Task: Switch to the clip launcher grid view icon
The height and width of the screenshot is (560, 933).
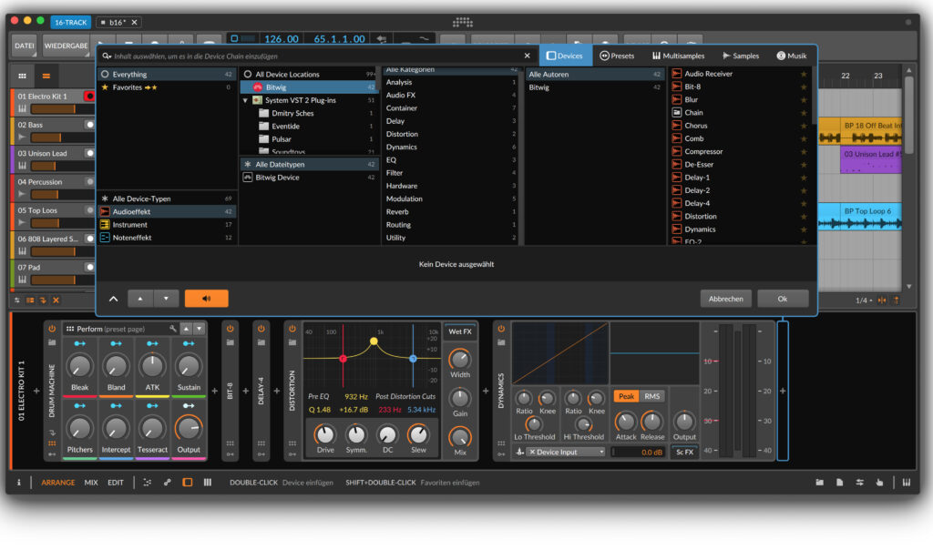Action: (x=22, y=76)
